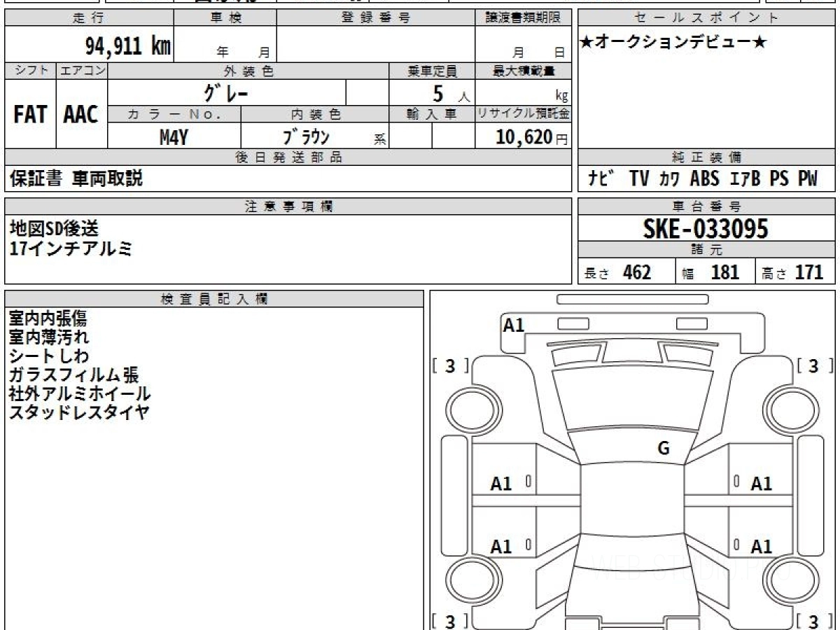The image size is (840, 630).
Task: Select the AAC air conditioner cell
Action: click(x=81, y=115)
